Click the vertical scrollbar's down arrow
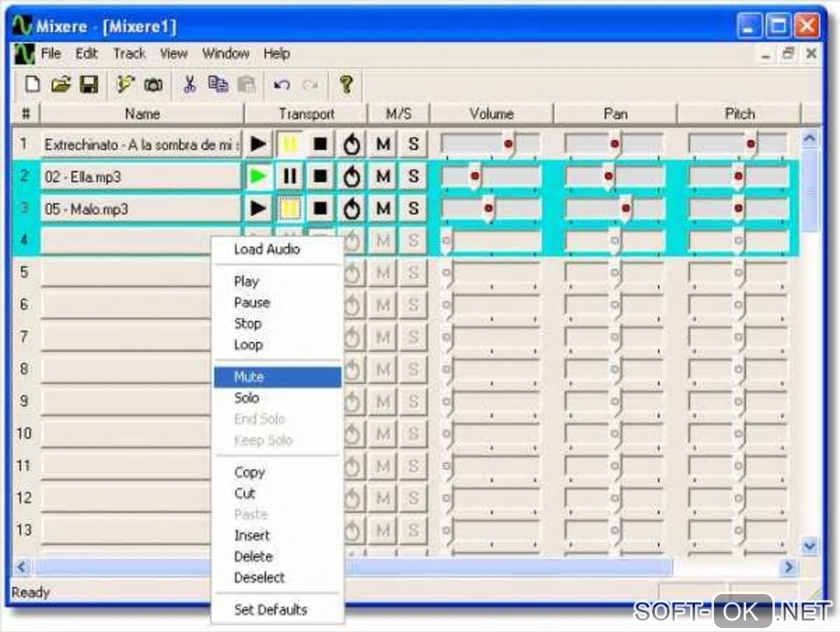Screen dimensions: 840x632 (810, 546)
